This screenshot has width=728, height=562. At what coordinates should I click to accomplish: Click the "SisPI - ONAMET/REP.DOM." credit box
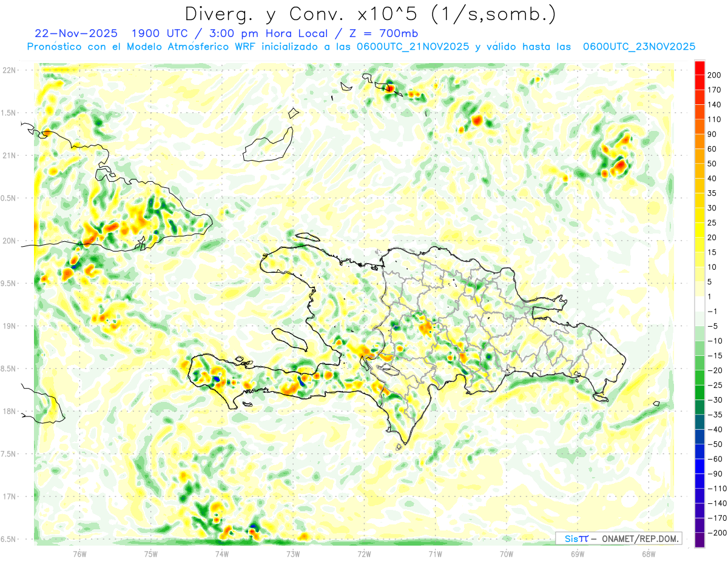point(618,538)
